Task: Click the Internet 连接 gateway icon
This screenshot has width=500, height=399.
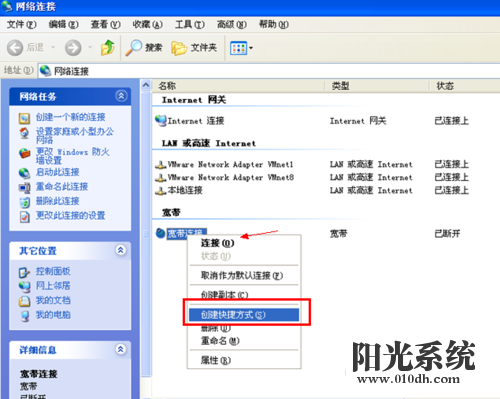Action: (x=161, y=120)
